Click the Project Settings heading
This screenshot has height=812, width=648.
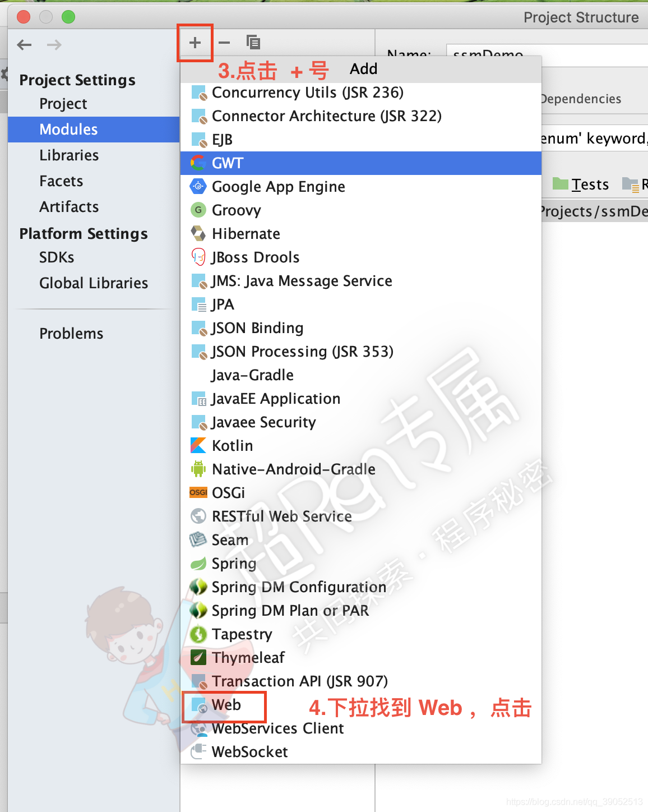(77, 80)
